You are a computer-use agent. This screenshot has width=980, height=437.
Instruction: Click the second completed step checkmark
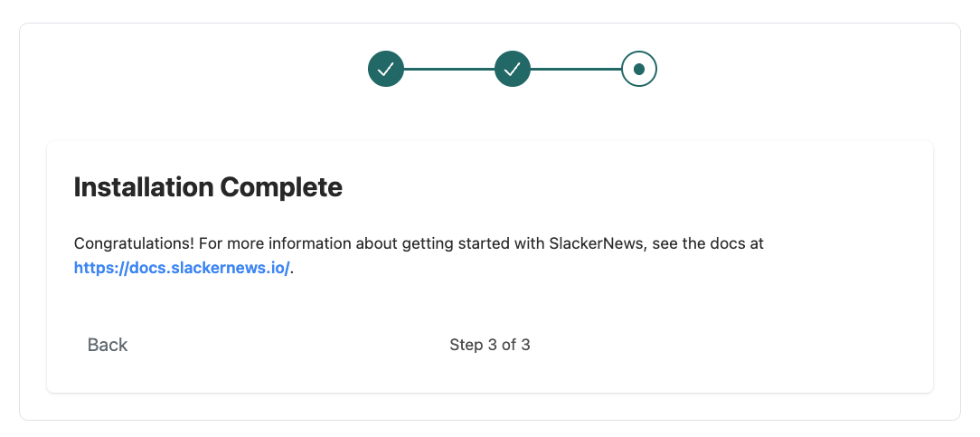[x=512, y=69]
